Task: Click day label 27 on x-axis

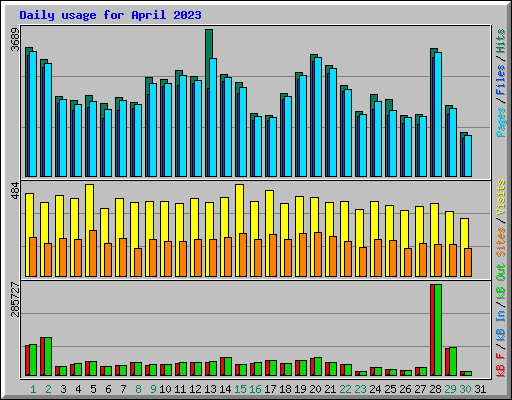Action: point(420,389)
